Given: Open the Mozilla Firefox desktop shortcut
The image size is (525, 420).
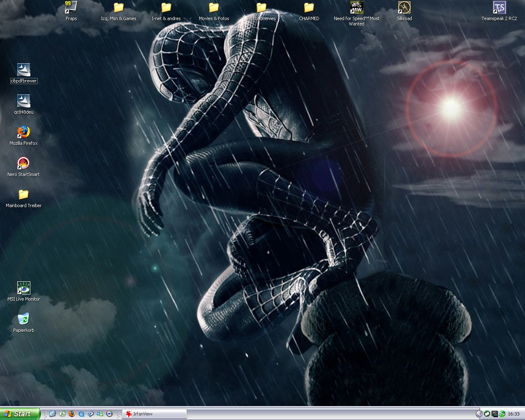Looking at the screenshot, I should click(x=23, y=132).
